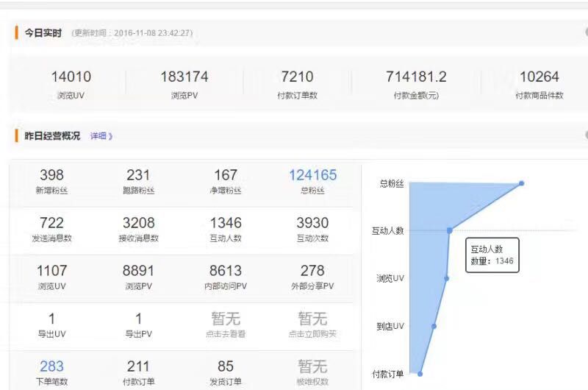Click the 3930 互动次数 cell
The width and height of the screenshot is (588, 390).
(313, 229)
